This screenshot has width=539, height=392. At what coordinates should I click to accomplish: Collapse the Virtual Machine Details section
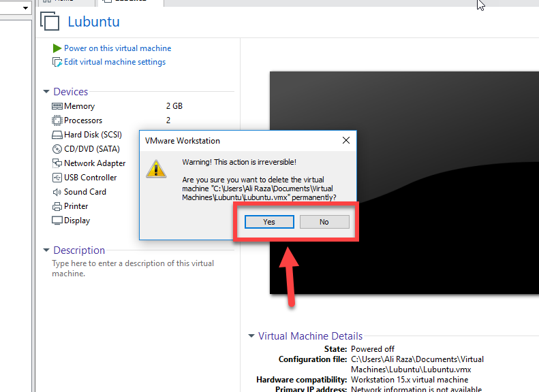coord(251,336)
